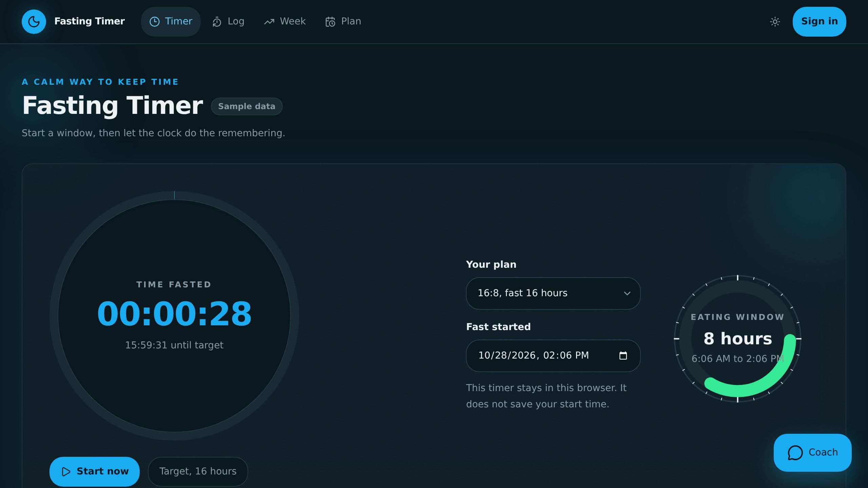Click the TIME FASTED label
The image size is (868, 488).
[174, 285]
